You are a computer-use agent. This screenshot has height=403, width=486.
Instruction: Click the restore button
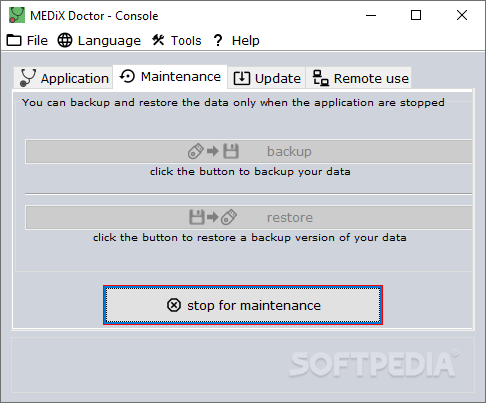[249, 217]
